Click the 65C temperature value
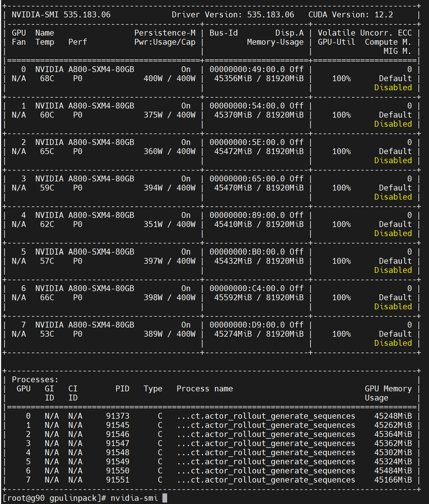 tap(47, 151)
